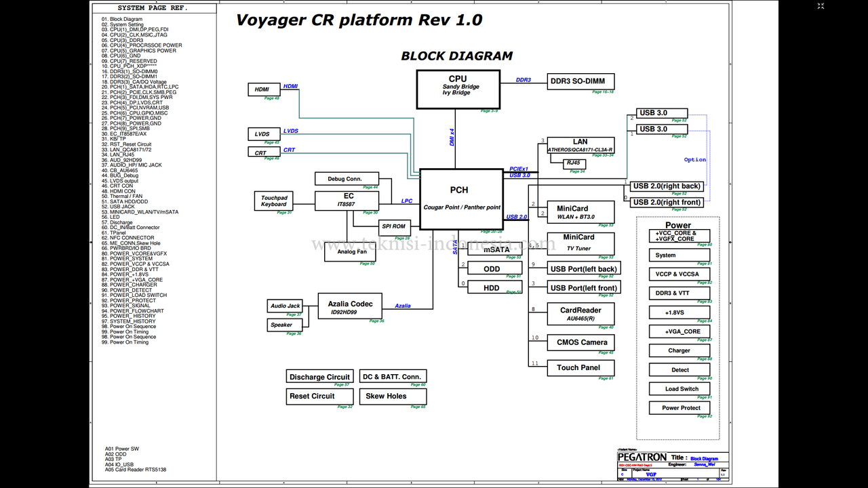Click page ref '01. Block Diagram'
Screen dimensions: 868x488
click(x=122, y=19)
